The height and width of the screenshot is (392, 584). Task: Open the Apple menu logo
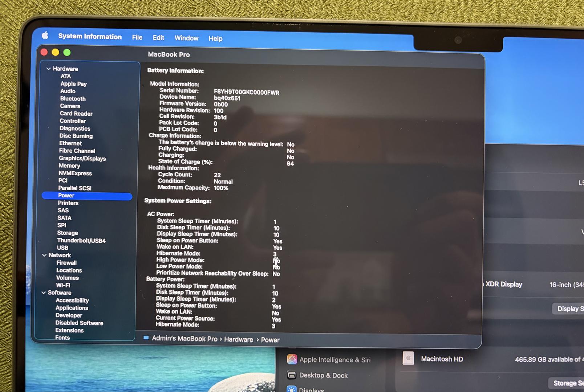tap(45, 35)
